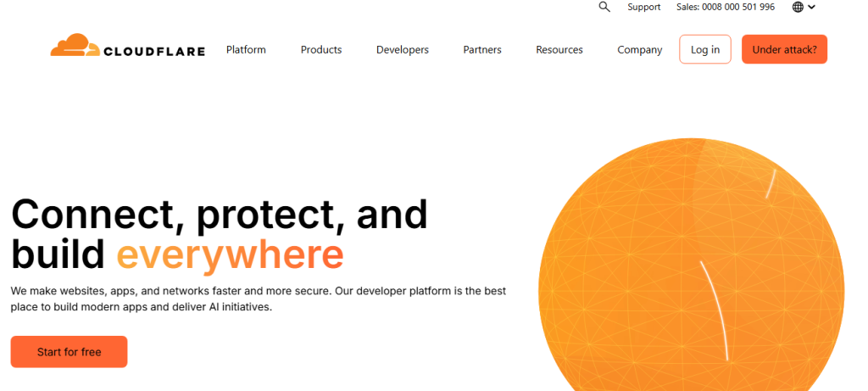This screenshot has width=868, height=391.
Task: Click the orange 'everywhere' word
Action: pyautogui.click(x=231, y=254)
